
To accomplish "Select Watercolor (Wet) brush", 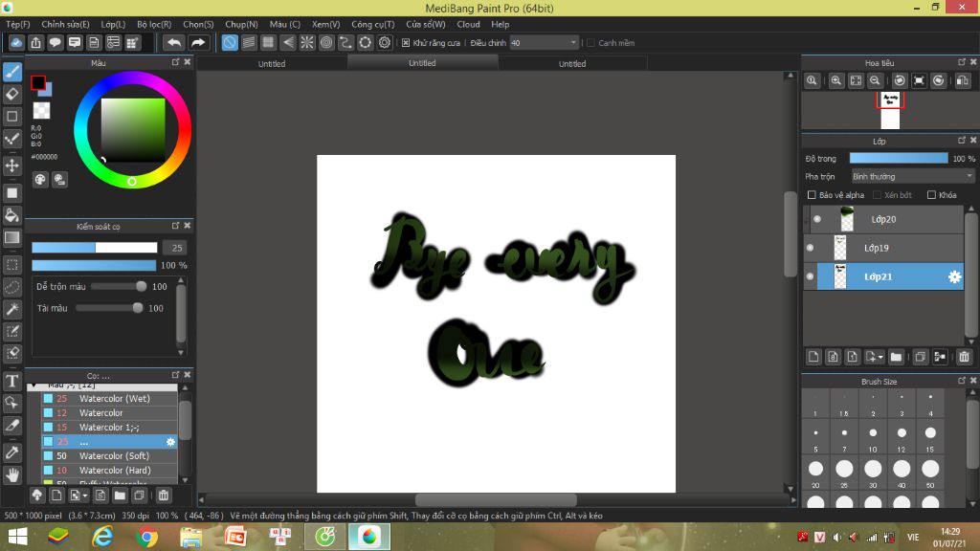I will point(110,399).
